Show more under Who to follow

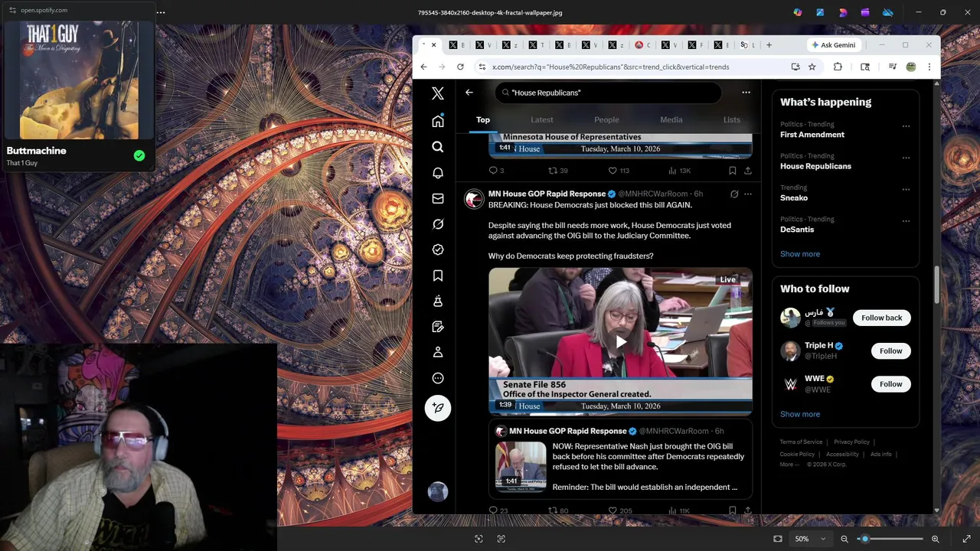(x=800, y=414)
